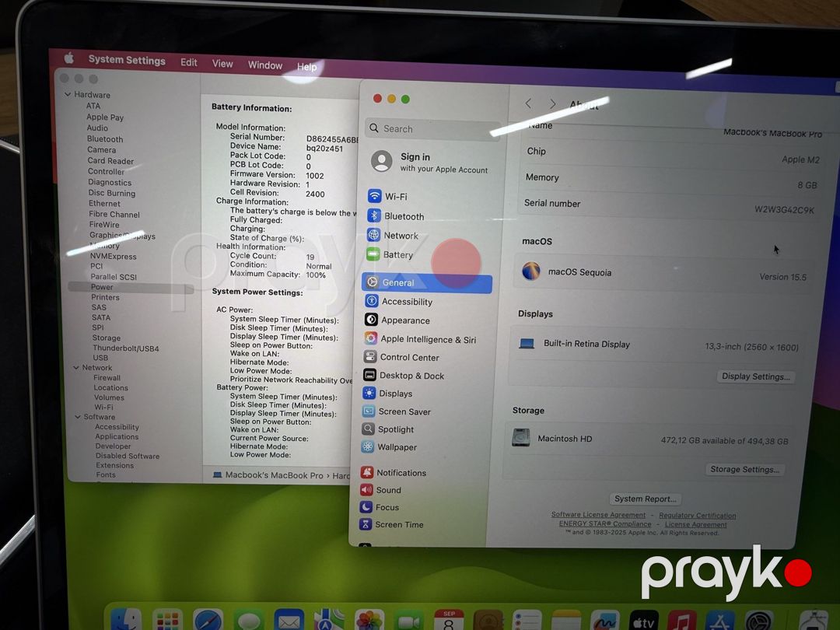Select the General row in sidebar
Image resolution: width=840 pixels, height=630 pixels.
(x=426, y=282)
